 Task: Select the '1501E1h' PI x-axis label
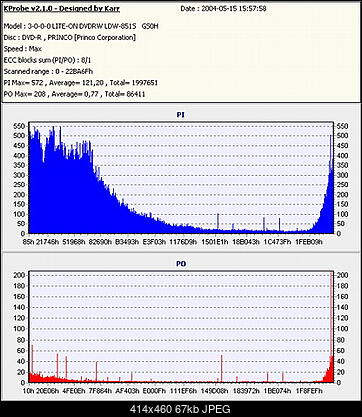pyautogui.click(x=215, y=242)
